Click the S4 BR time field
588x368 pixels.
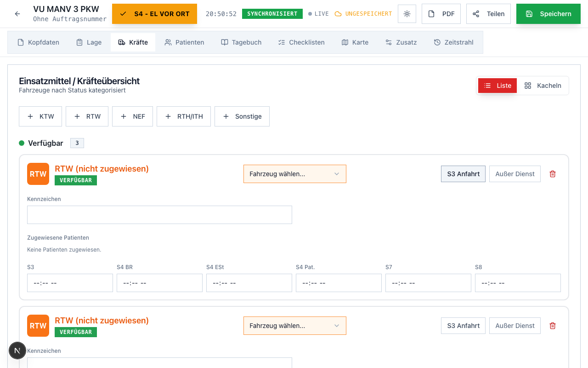159,283
